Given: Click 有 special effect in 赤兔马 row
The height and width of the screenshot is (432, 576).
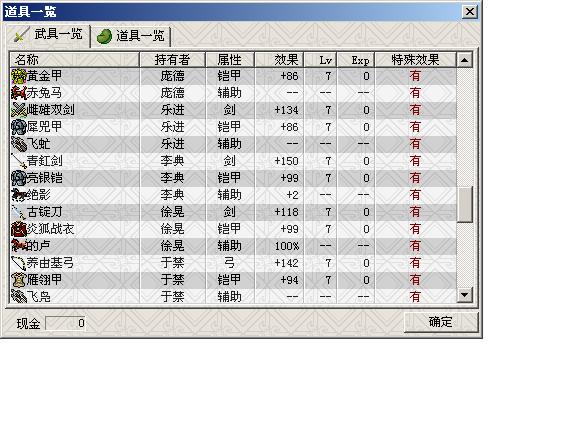Looking at the screenshot, I should pos(415,93).
